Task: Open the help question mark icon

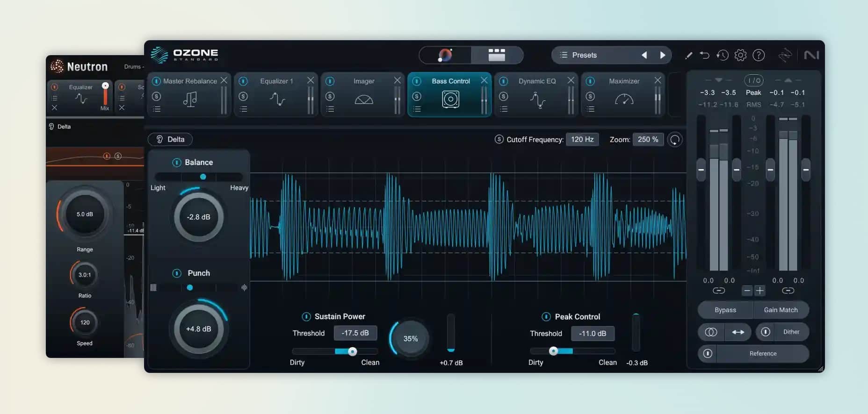Action: coord(759,55)
